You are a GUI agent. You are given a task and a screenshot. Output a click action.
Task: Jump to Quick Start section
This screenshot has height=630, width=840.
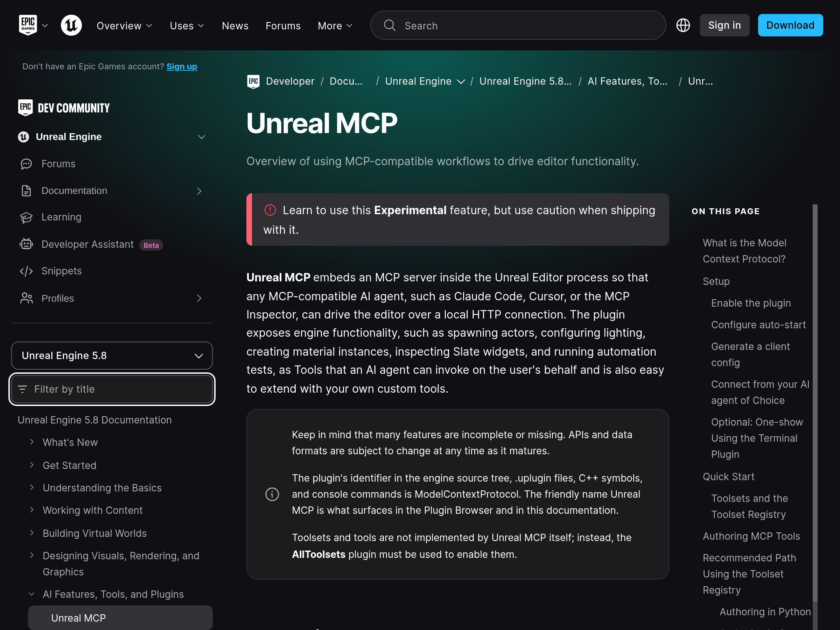click(x=728, y=477)
